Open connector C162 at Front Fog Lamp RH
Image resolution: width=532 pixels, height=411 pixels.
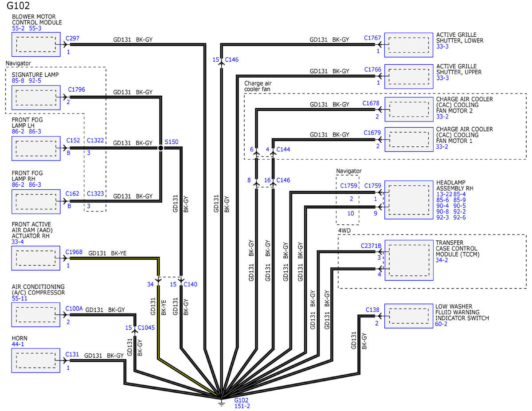[x=73, y=193]
